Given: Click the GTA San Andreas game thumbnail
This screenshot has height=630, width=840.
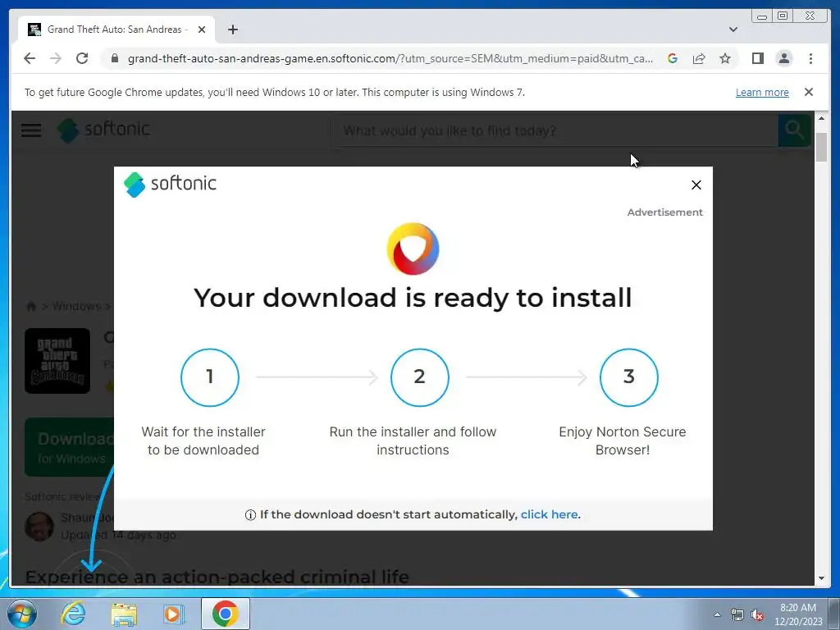Looking at the screenshot, I should click(x=57, y=361).
